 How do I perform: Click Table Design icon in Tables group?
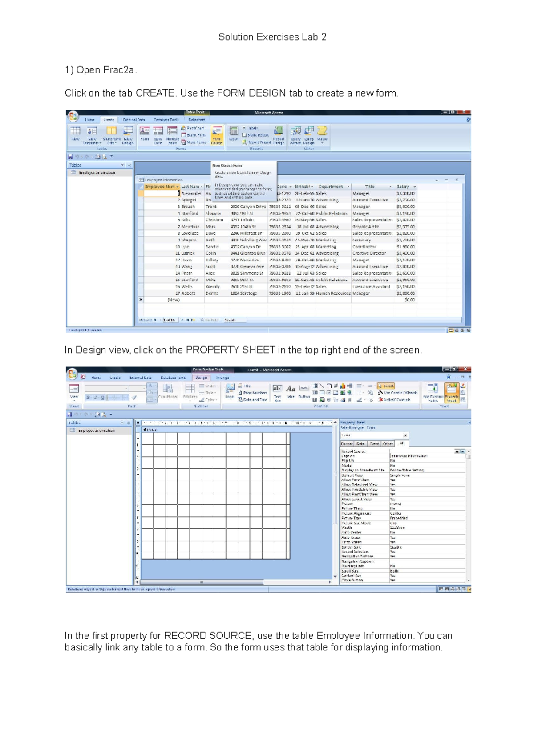click(128, 135)
